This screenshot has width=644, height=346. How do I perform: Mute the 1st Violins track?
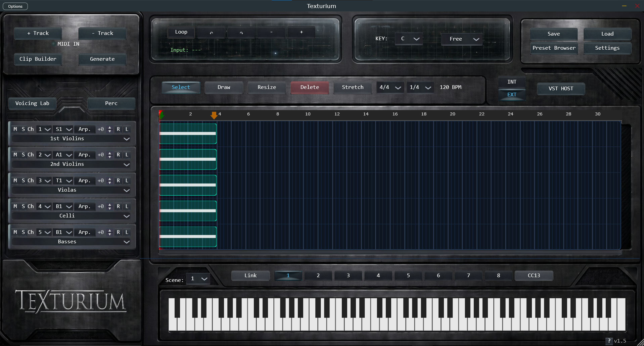click(x=15, y=129)
